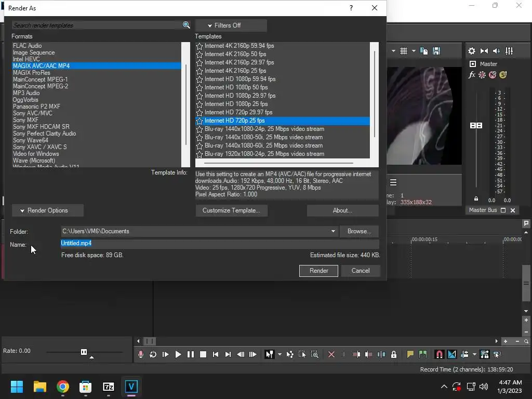Screen dimensions: 532x399
Task: Click the Name field containing Untitled.mp4
Action: 220,243
